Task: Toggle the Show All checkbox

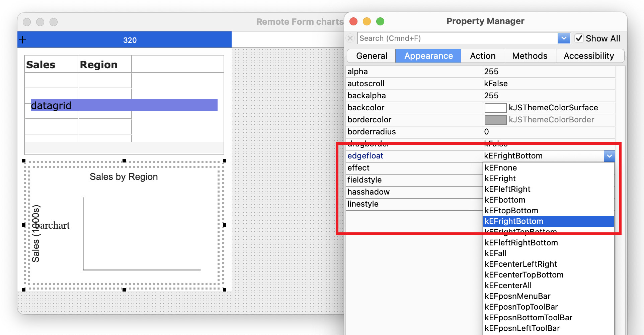Action: point(579,38)
